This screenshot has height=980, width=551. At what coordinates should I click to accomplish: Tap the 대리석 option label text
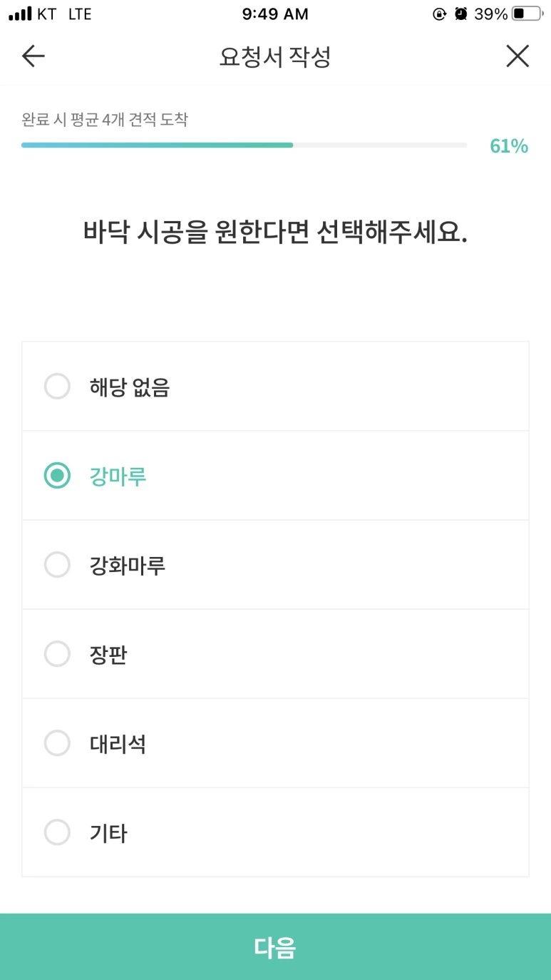point(118,744)
